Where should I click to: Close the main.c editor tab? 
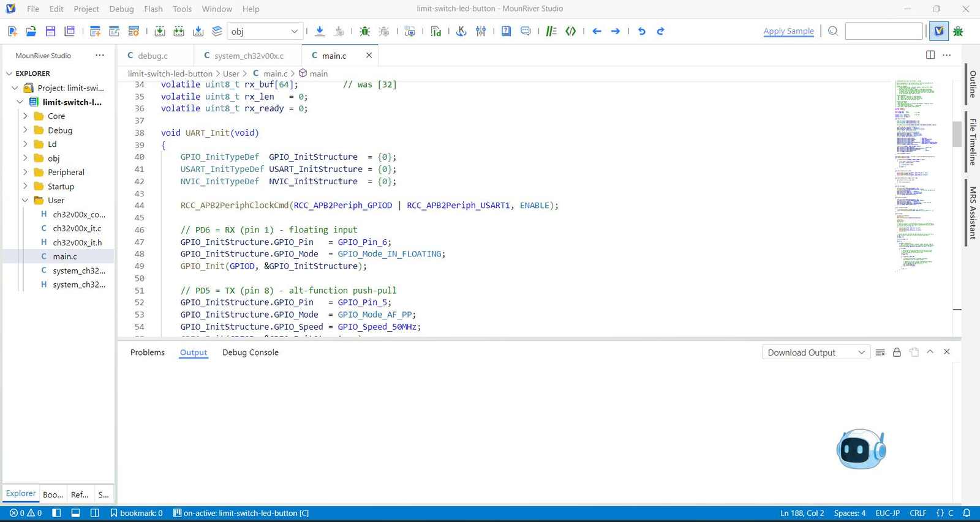coord(369,55)
